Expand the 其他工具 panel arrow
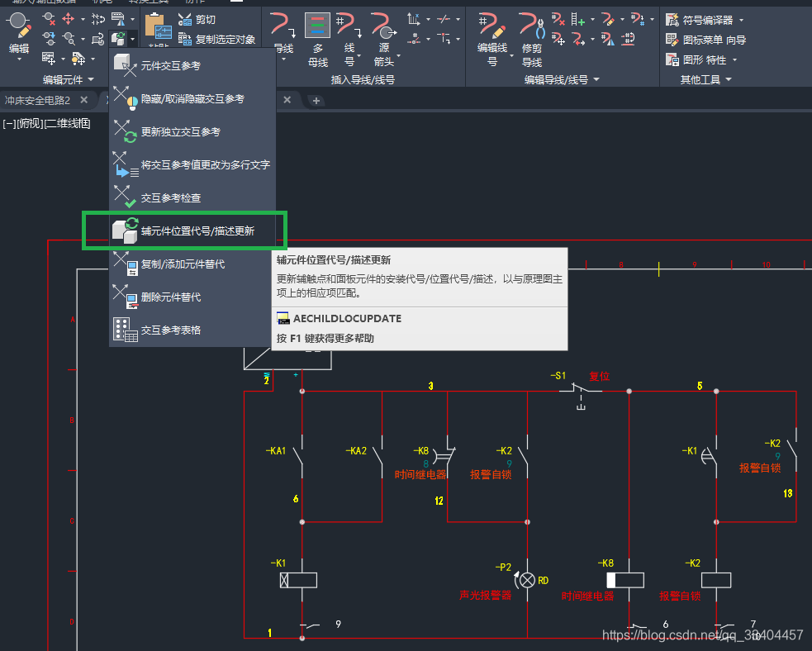Screen dimensions: 812x651 pyautogui.click(x=729, y=79)
